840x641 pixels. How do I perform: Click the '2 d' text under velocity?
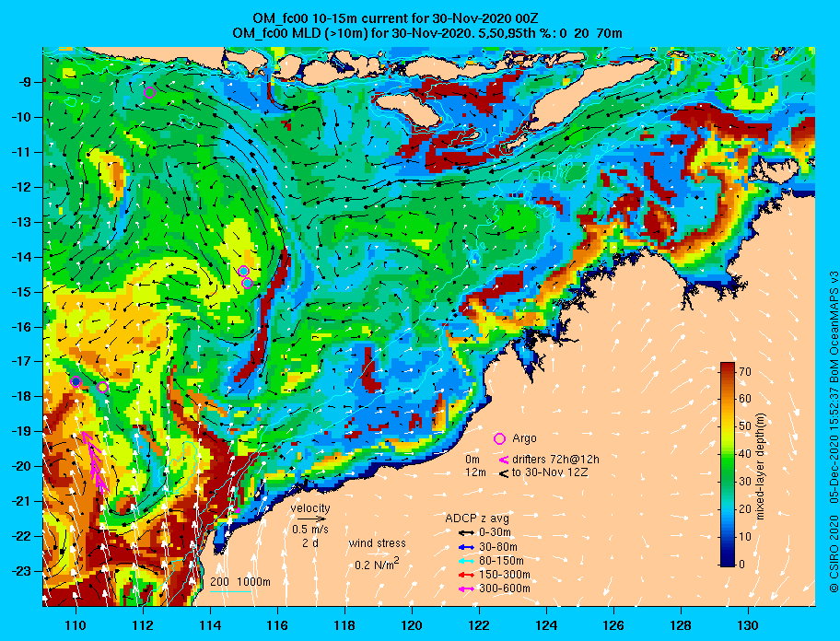(310, 542)
